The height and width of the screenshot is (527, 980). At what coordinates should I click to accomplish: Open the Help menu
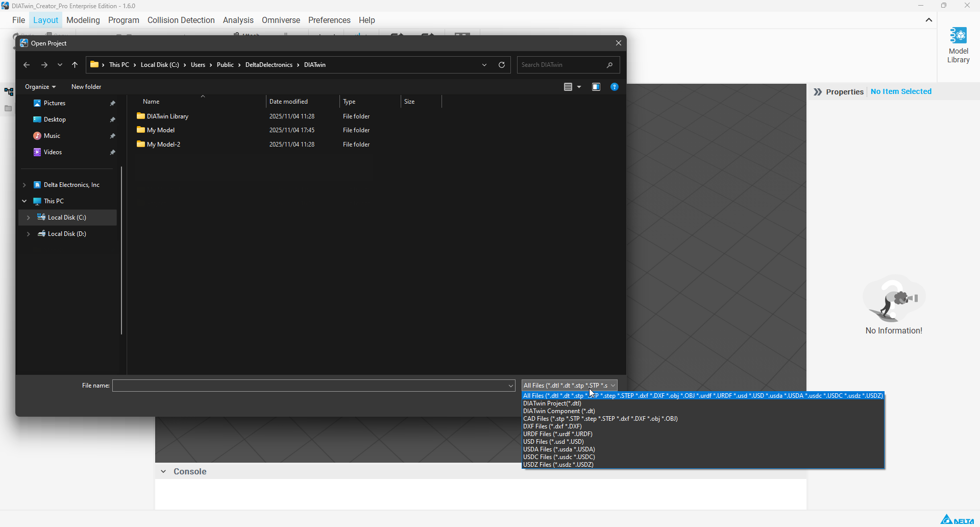(x=366, y=20)
